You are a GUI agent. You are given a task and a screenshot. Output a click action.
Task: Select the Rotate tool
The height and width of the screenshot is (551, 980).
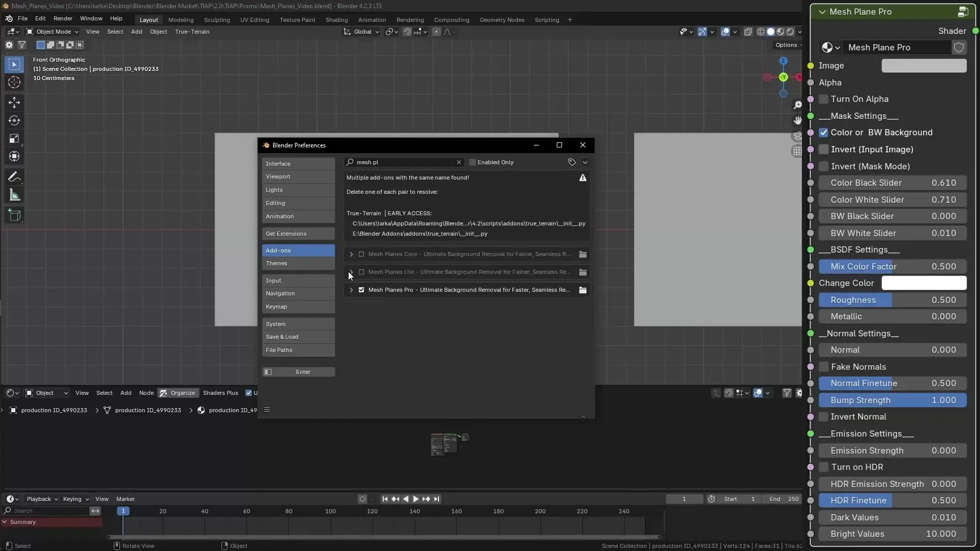click(14, 120)
